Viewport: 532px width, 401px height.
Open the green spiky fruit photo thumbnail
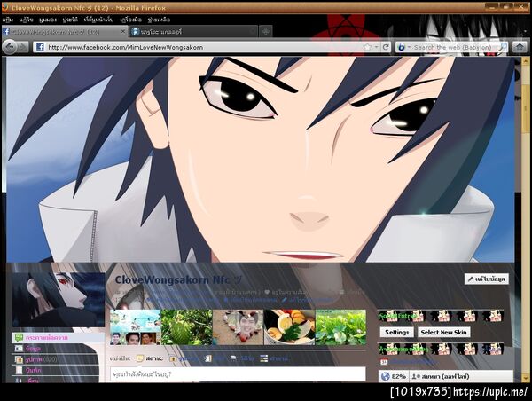[x=187, y=327]
